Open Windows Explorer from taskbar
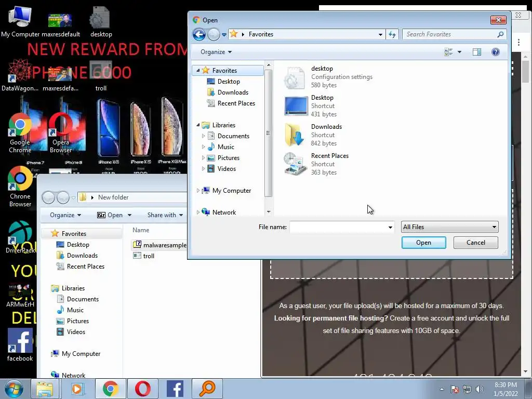Screen dimensions: 532x399 pos(45,389)
